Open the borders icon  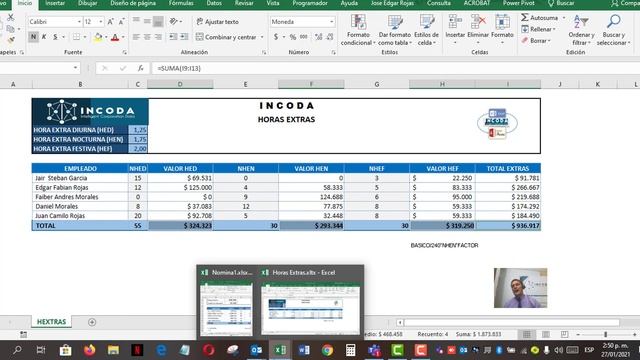tap(76, 37)
